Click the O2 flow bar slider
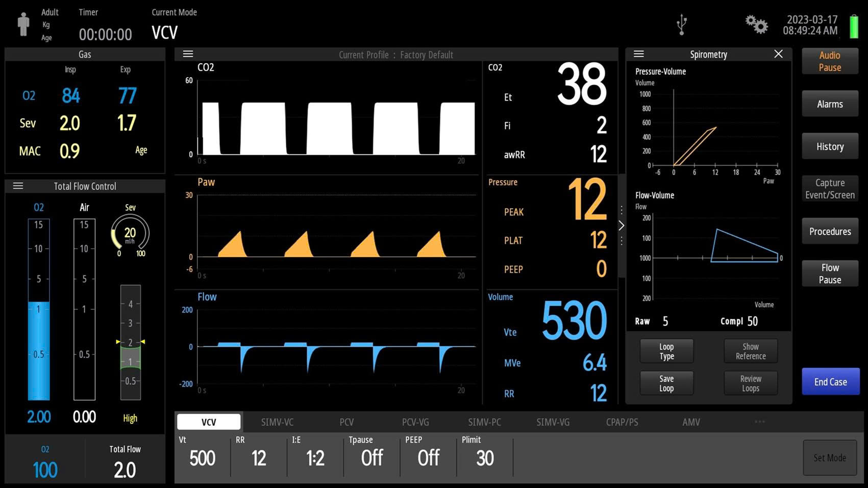This screenshot has height=488, width=868. [x=39, y=309]
